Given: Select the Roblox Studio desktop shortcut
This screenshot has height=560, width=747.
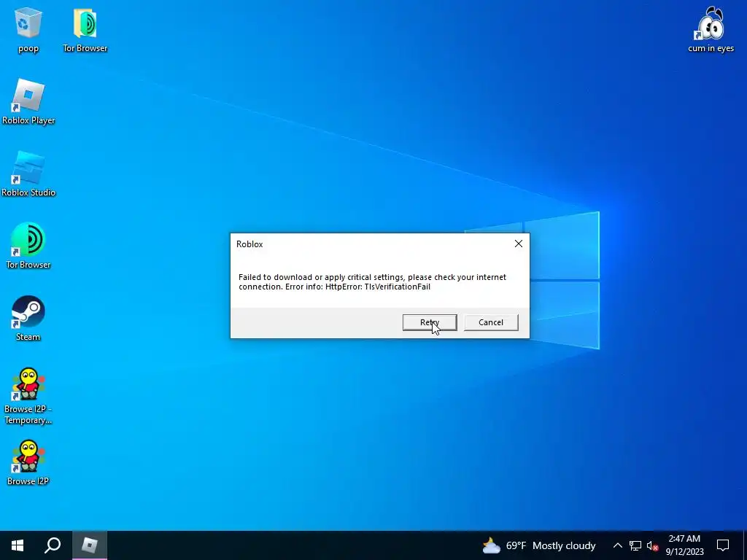Looking at the screenshot, I should pyautogui.click(x=28, y=174).
